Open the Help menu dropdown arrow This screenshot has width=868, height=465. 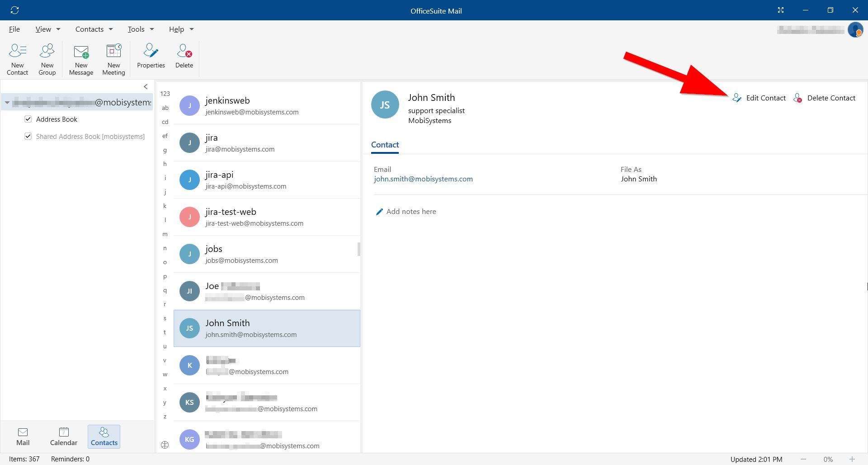coord(192,29)
